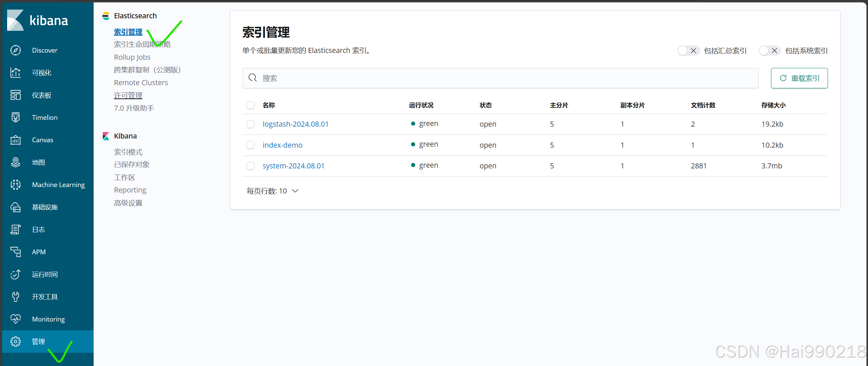Select all indices header checkbox
This screenshot has width=868, height=366.
click(x=251, y=105)
